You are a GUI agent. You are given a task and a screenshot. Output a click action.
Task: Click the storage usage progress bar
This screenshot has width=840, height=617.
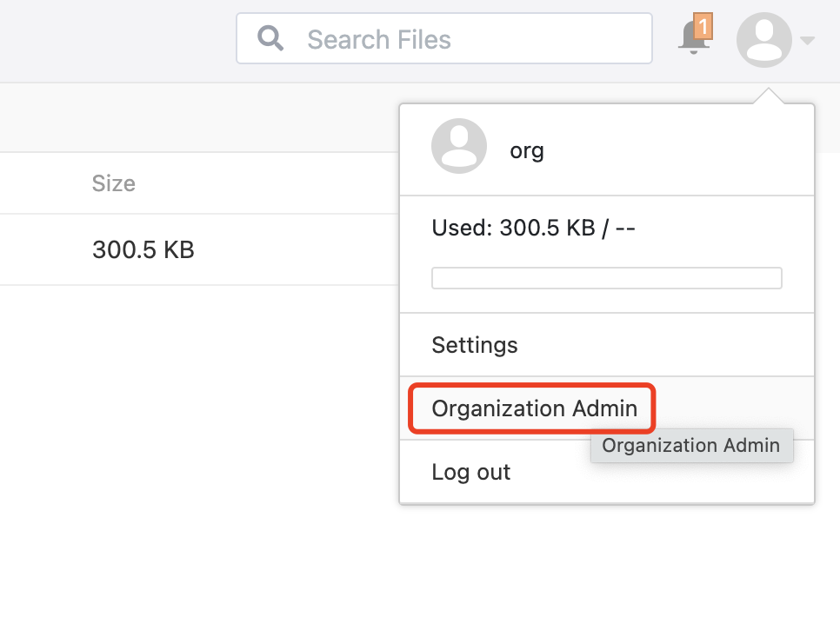point(606,278)
